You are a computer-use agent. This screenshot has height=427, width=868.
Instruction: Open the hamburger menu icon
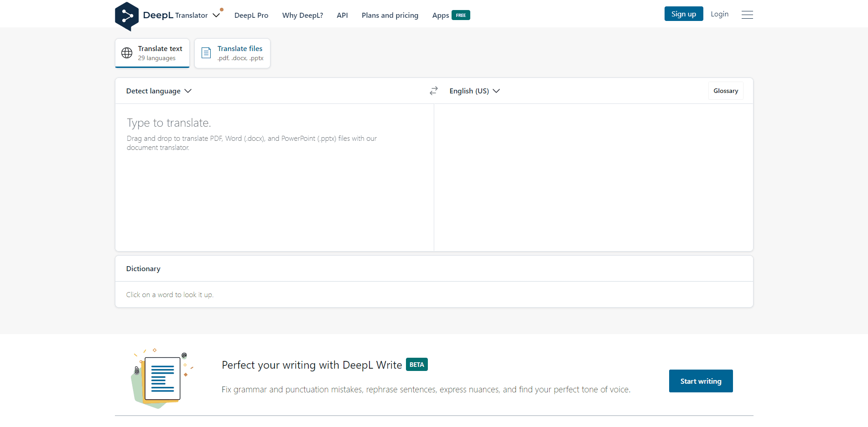747,15
